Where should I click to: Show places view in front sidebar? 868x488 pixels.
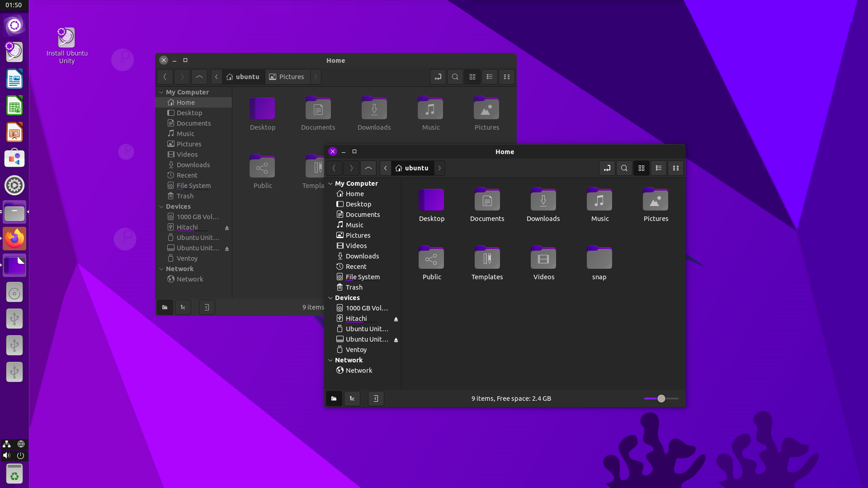334,399
